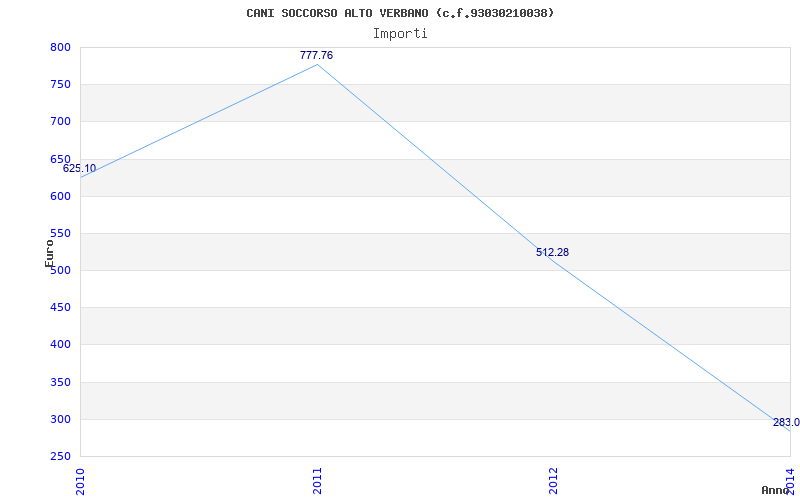Image resolution: width=800 pixels, height=500 pixels.
Task: Click the 625.10 data point label
Action: [79, 168]
